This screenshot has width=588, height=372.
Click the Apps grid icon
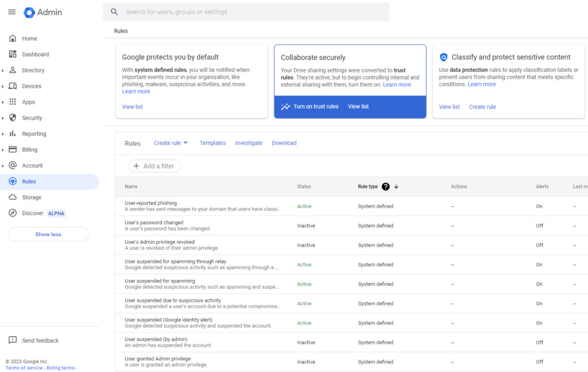coord(13,102)
